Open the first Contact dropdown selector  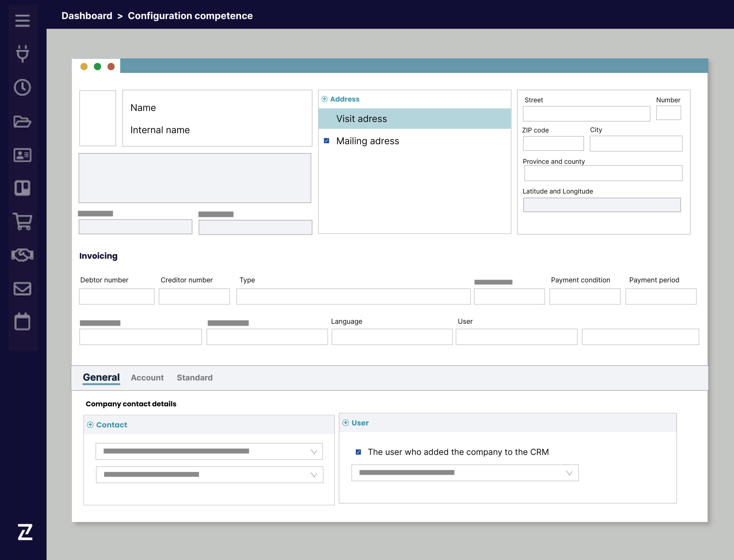point(209,451)
